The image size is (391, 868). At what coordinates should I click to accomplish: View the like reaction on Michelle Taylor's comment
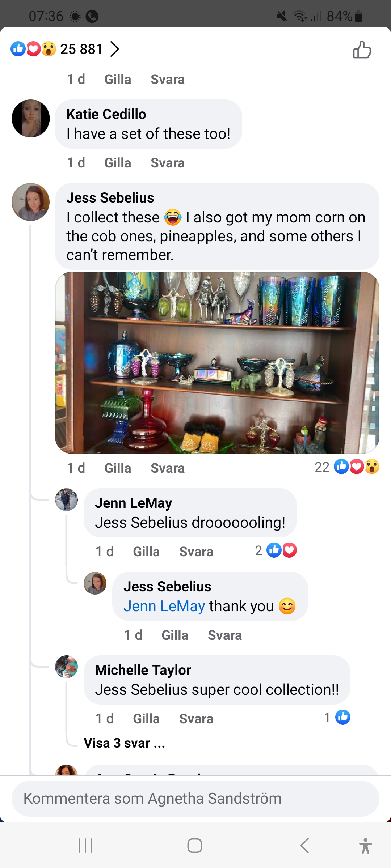point(337,718)
